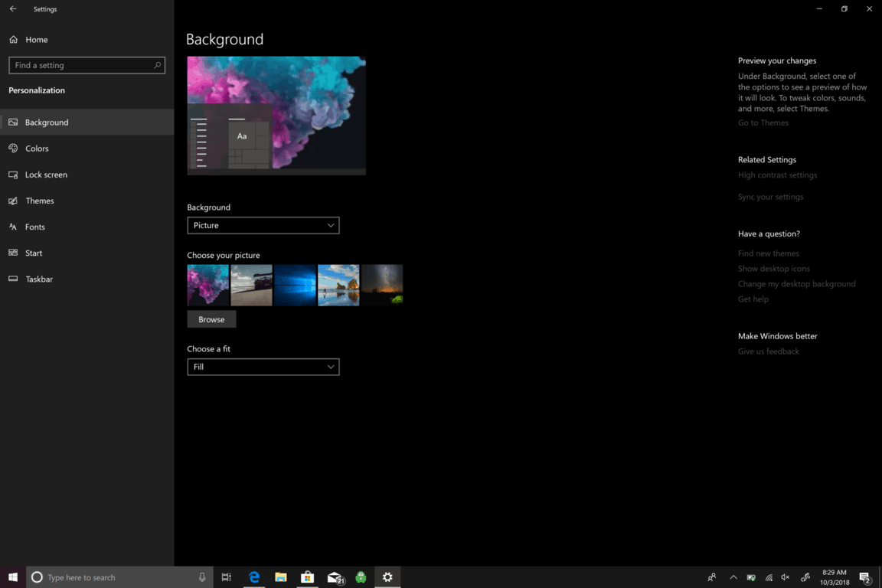
Task: Click the Go to Themes link
Action: click(763, 122)
